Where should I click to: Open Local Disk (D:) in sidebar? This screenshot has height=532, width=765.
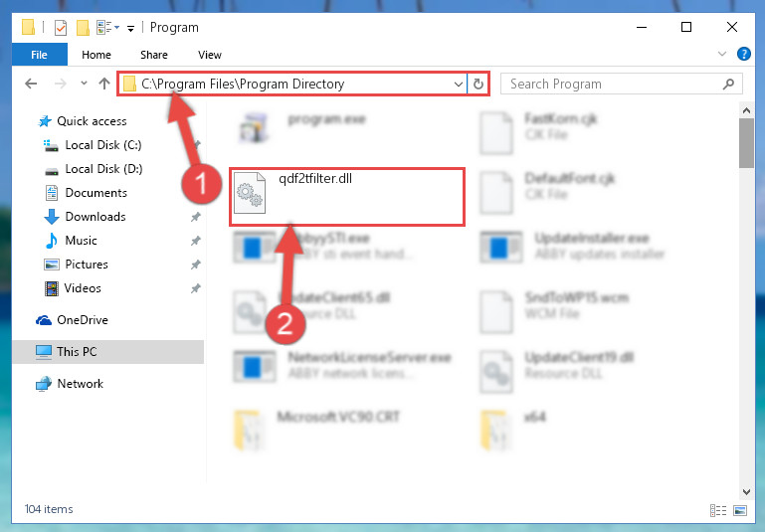coord(94,169)
